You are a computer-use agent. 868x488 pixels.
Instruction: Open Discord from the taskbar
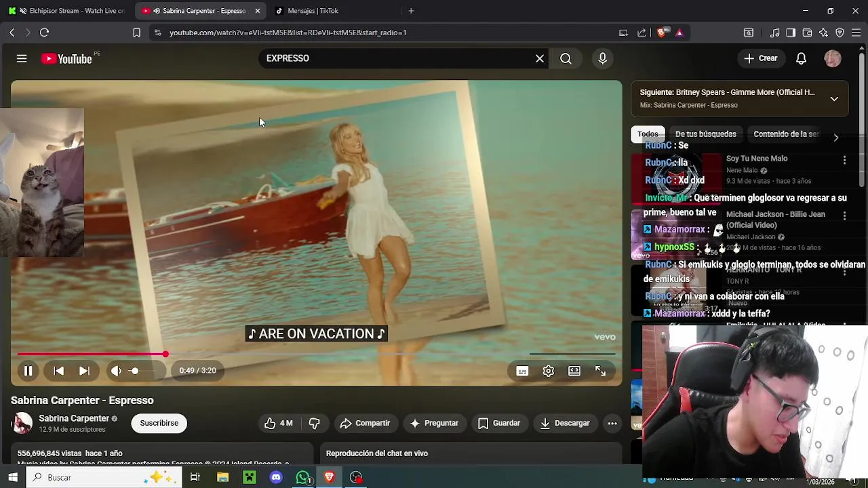pos(276,477)
